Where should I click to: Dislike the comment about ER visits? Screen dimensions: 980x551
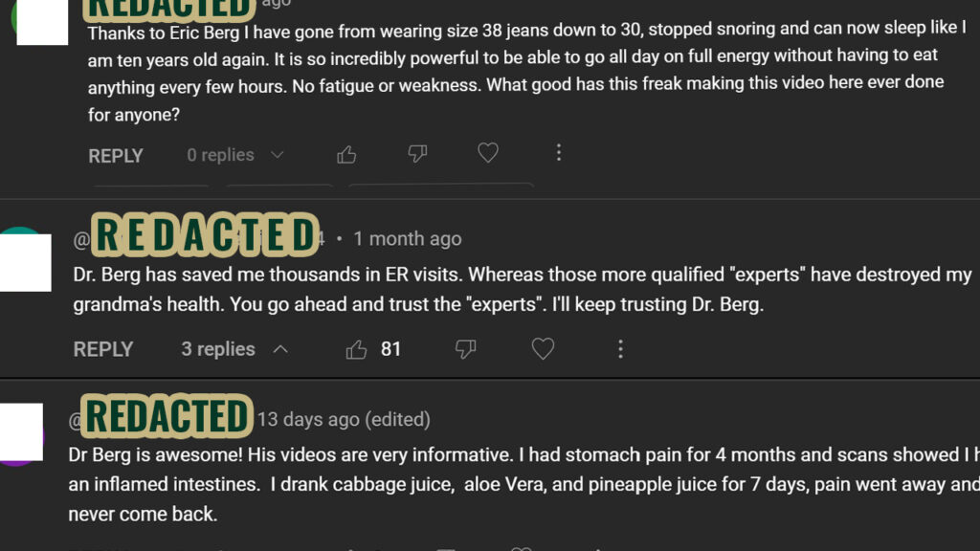[x=466, y=349]
